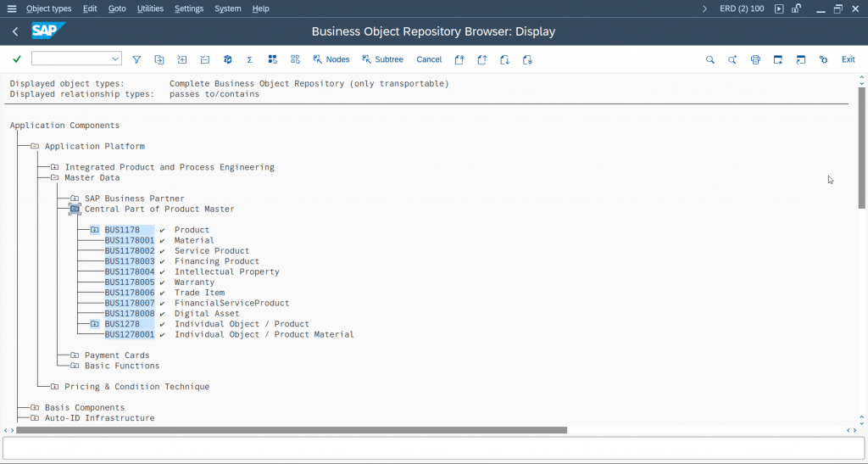Viewport: 868px width, 464px height.
Task: Click the checkmark next to Material
Action: (162, 241)
